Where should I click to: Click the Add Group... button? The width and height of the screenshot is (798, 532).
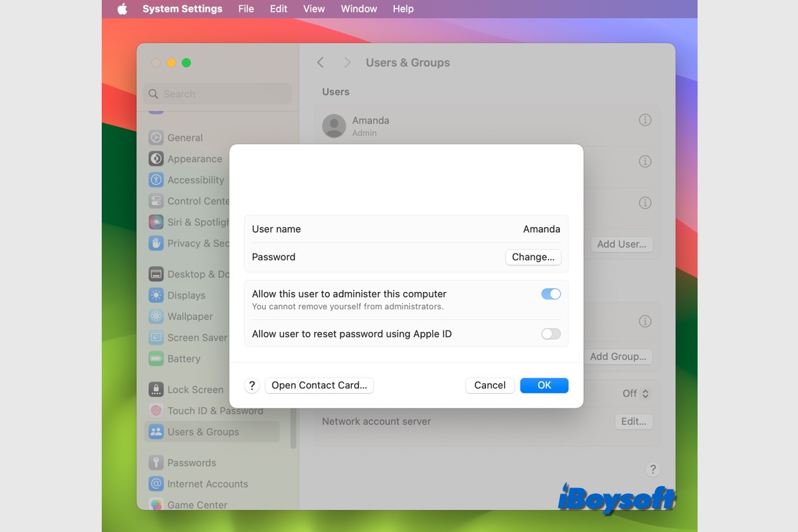[618, 356]
